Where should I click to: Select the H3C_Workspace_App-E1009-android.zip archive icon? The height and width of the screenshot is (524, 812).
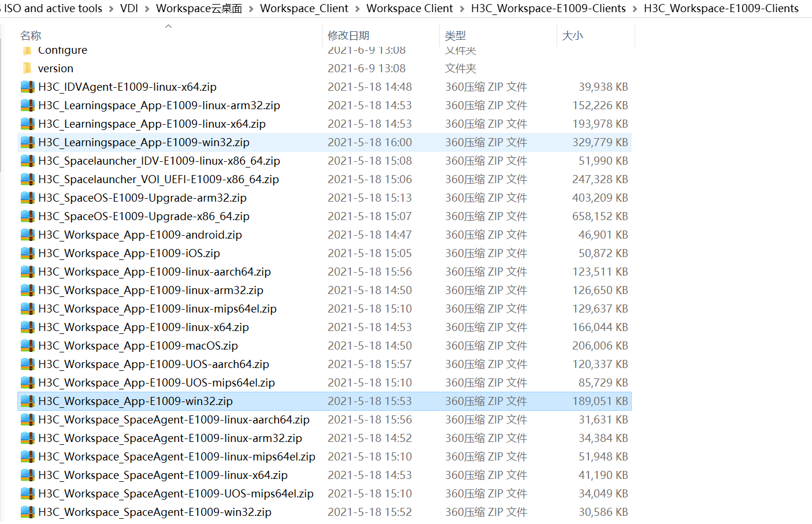click(27, 235)
